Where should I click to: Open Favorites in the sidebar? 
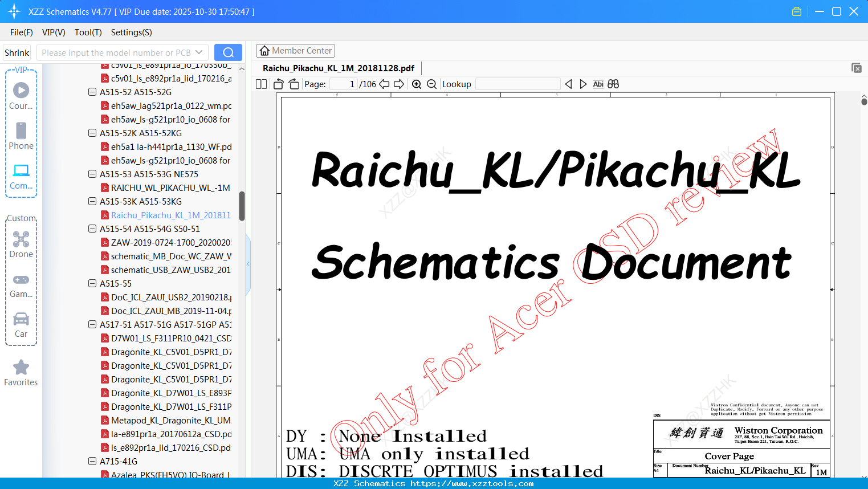21,373
